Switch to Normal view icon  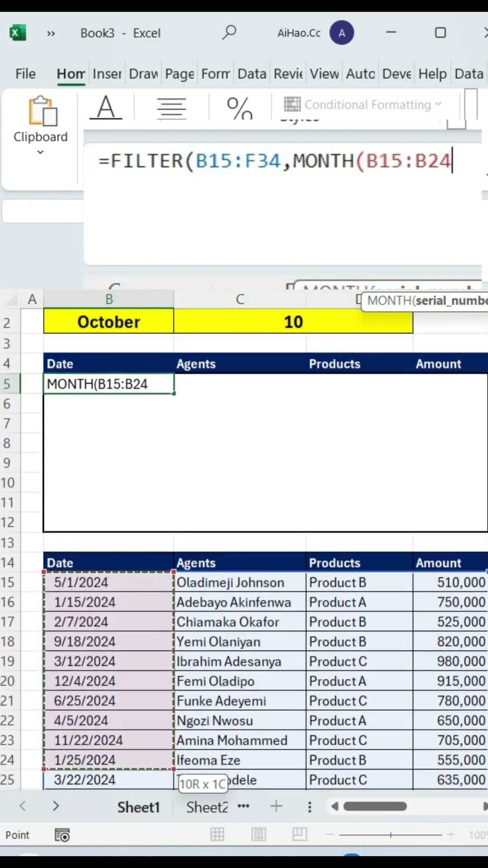tap(217, 835)
